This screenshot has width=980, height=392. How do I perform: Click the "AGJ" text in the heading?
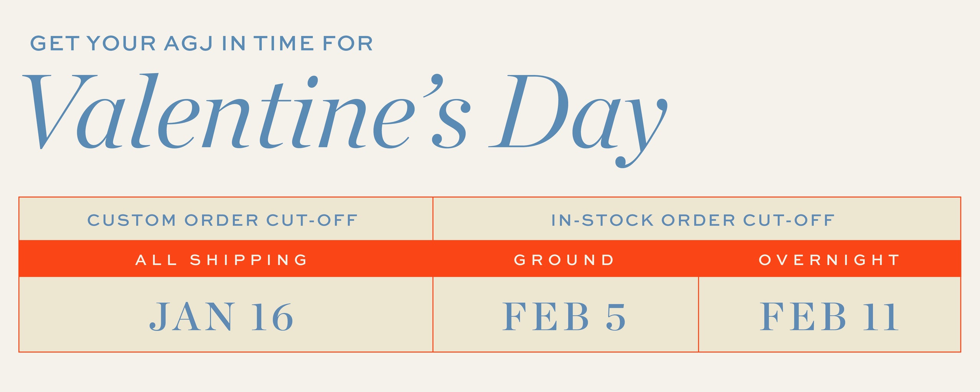188,43
